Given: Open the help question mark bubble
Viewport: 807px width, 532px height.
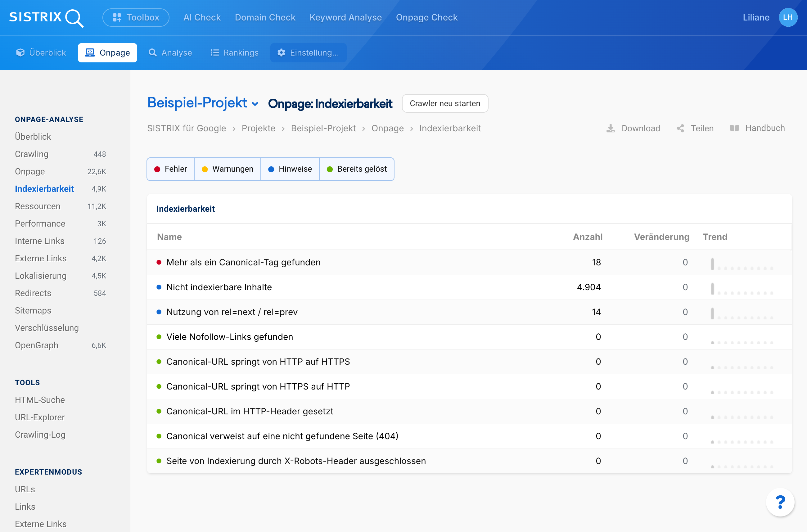Looking at the screenshot, I should (x=780, y=502).
